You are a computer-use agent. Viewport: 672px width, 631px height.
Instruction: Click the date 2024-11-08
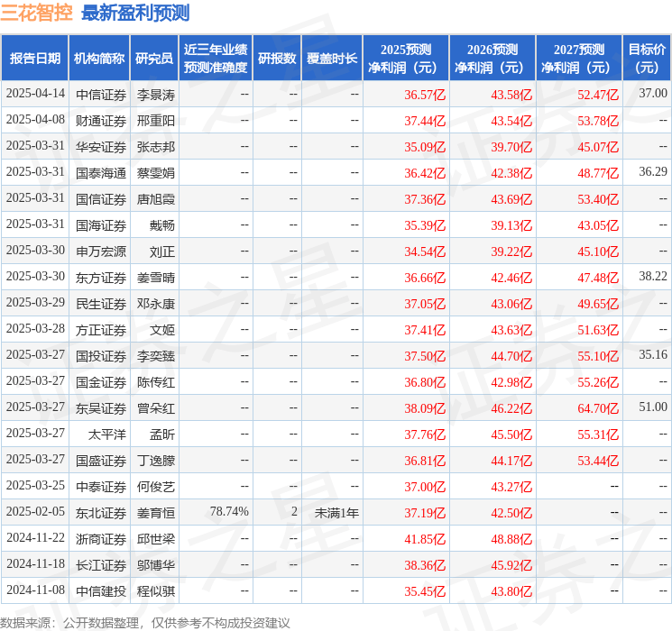tap(35, 590)
